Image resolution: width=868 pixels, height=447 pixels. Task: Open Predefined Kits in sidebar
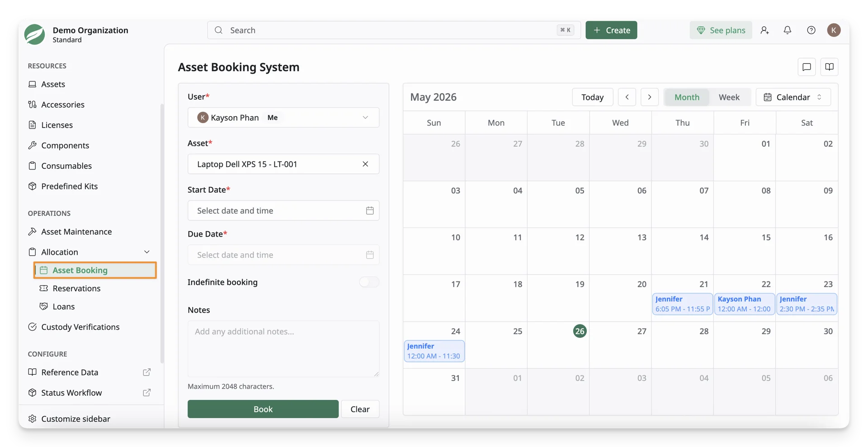click(x=69, y=186)
